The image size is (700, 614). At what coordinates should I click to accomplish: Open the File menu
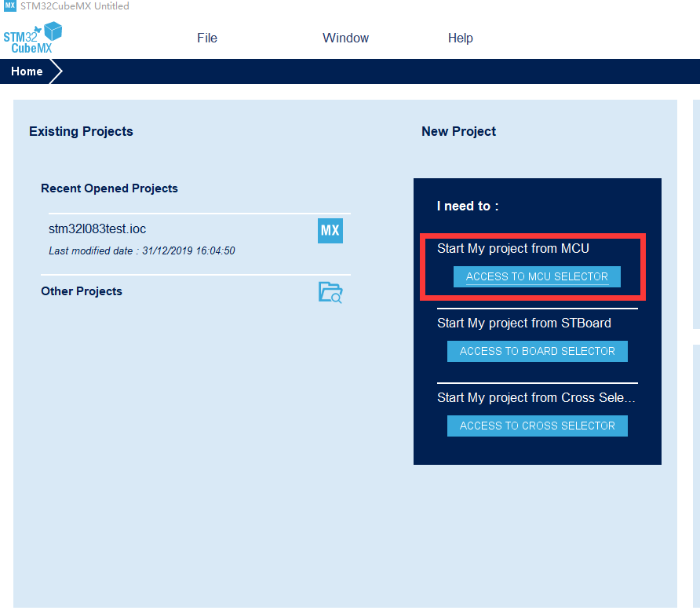[x=207, y=38]
